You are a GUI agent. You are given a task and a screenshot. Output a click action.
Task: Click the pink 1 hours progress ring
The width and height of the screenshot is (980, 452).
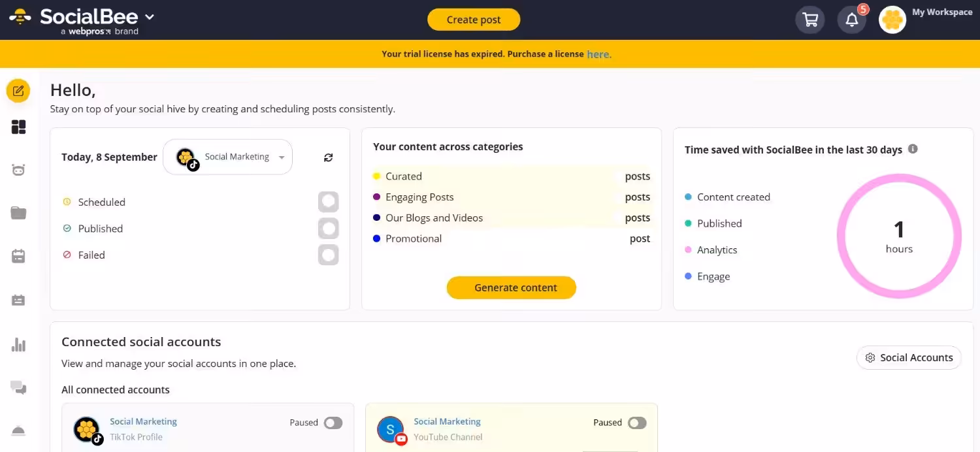click(899, 236)
